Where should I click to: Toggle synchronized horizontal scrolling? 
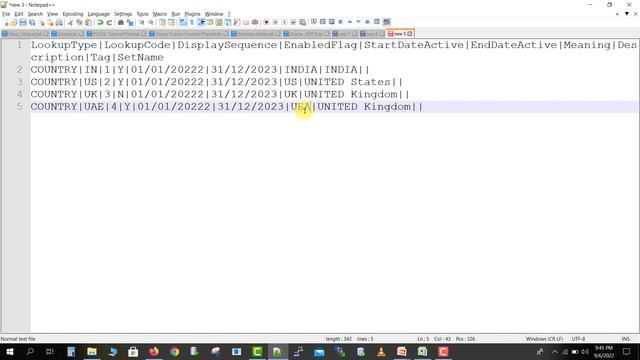tap(171, 22)
